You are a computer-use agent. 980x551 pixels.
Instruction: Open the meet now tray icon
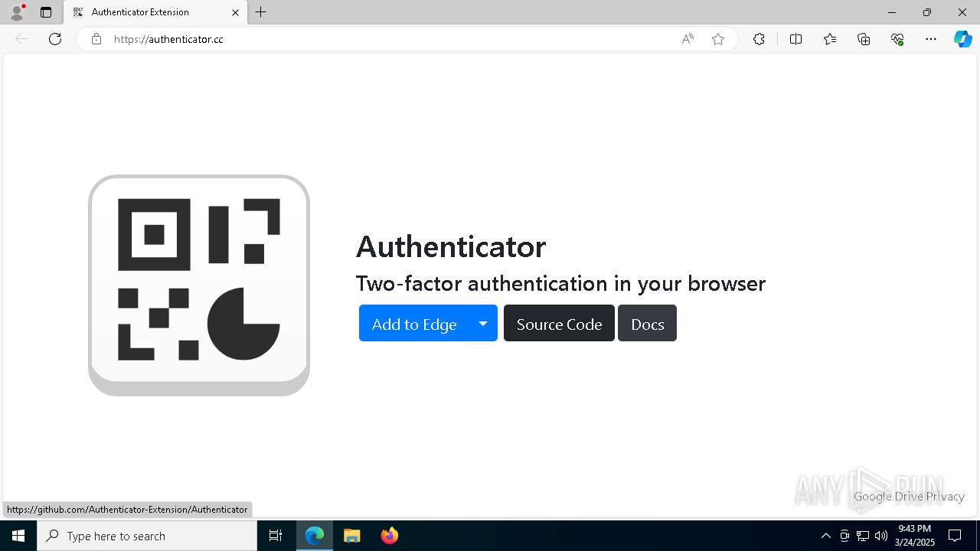pyautogui.click(x=844, y=536)
